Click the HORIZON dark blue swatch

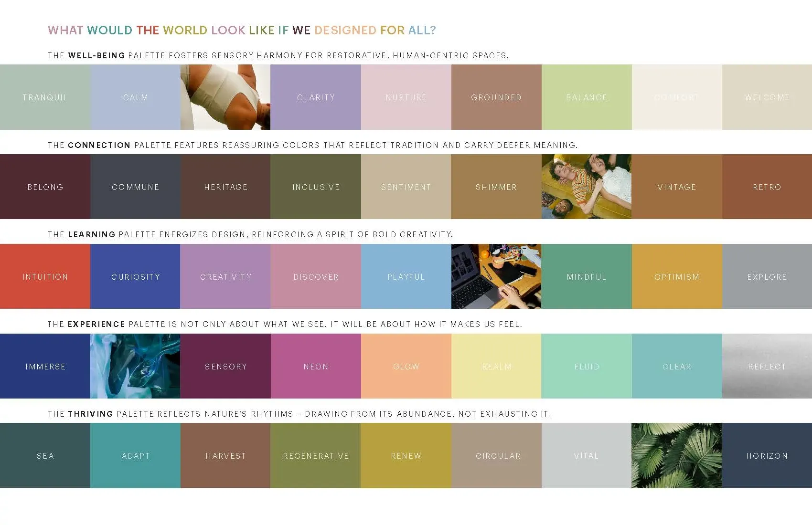[x=767, y=456]
